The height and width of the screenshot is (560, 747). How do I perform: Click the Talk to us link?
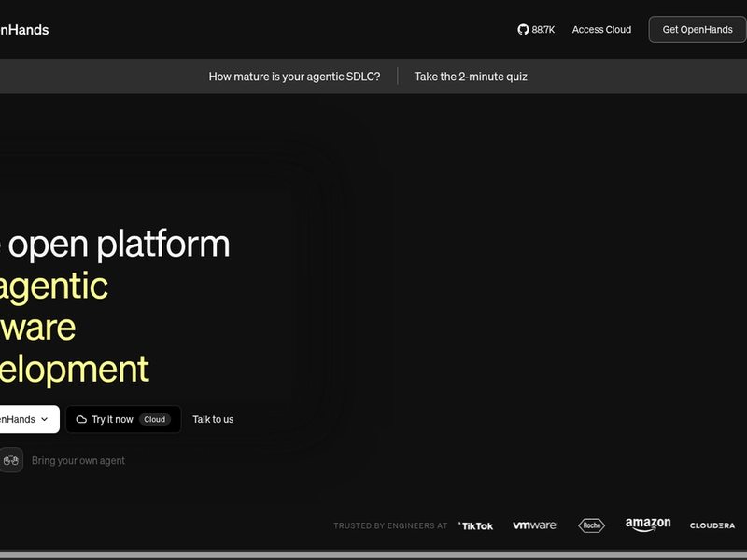coord(213,419)
